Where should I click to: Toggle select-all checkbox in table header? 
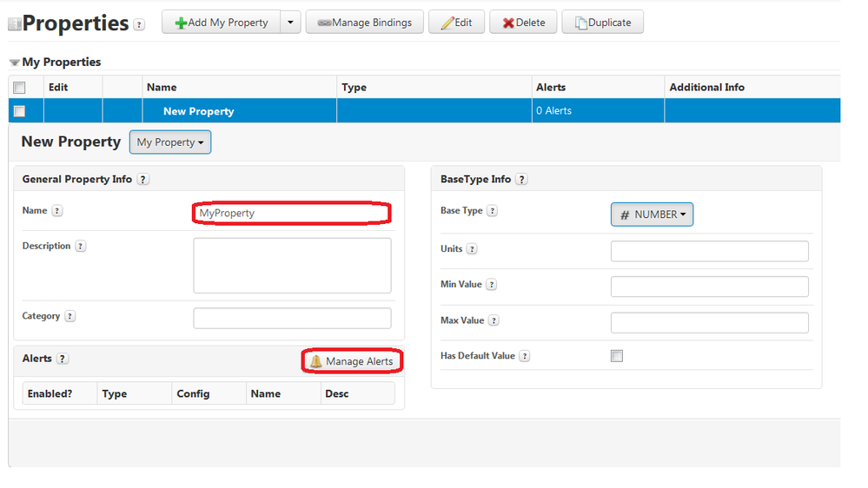click(x=19, y=88)
